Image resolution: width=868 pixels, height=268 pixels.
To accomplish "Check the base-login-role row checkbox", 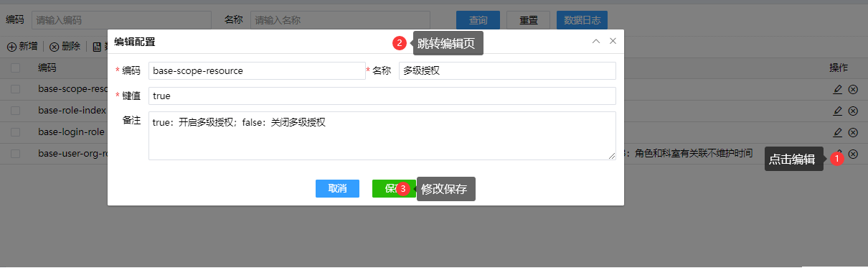I will tap(15, 132).
